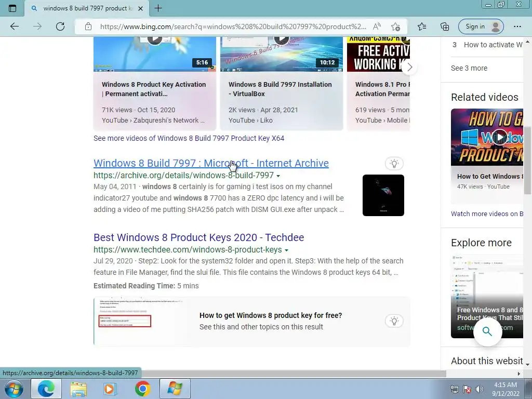Open the Windows Start button

click(14, 389)
